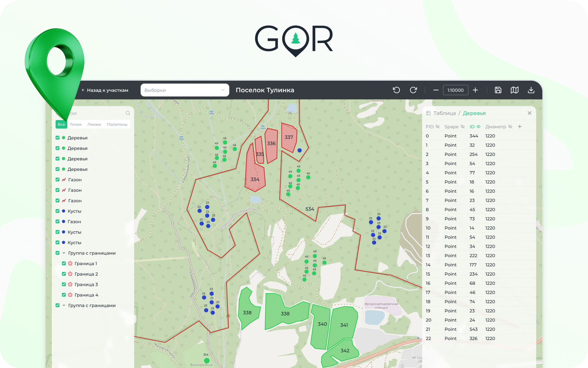
Task: Zoom in with plus beside 1:10000
Action: click(x=475, y=90)
